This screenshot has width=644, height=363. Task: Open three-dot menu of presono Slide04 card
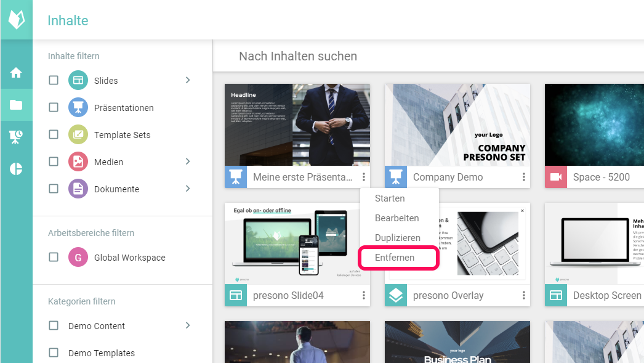(x=363, y=295)
